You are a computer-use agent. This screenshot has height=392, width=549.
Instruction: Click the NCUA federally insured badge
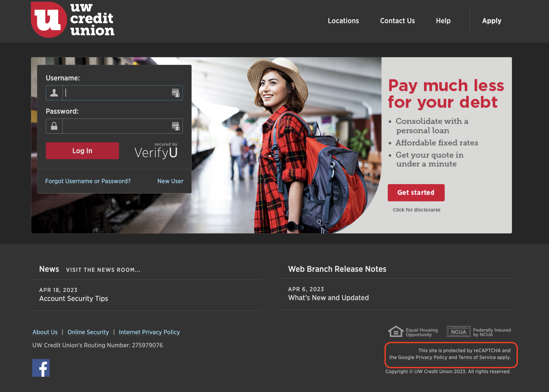[459, 332]
